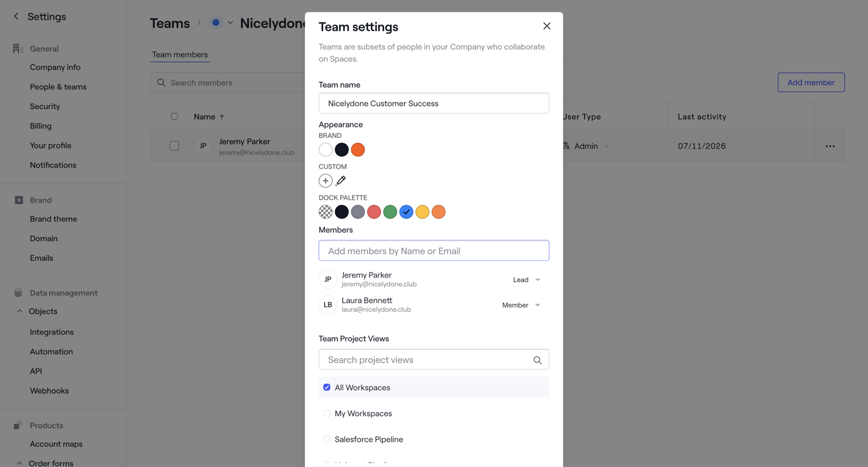Select the white brand color swatch
This screenshot has width=868, height=467.
pyautogui.click(x=325, y=150)
